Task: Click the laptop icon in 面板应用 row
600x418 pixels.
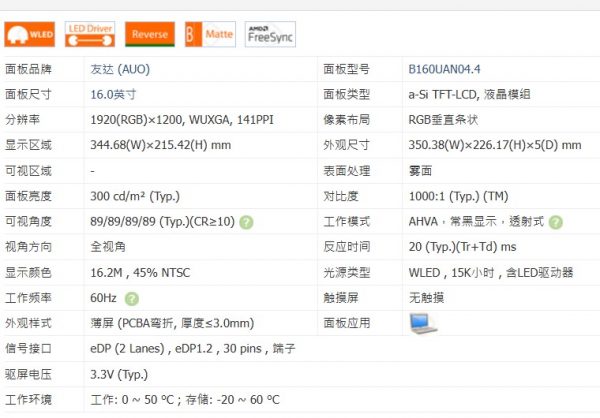Action: click(x=424, y=323)
